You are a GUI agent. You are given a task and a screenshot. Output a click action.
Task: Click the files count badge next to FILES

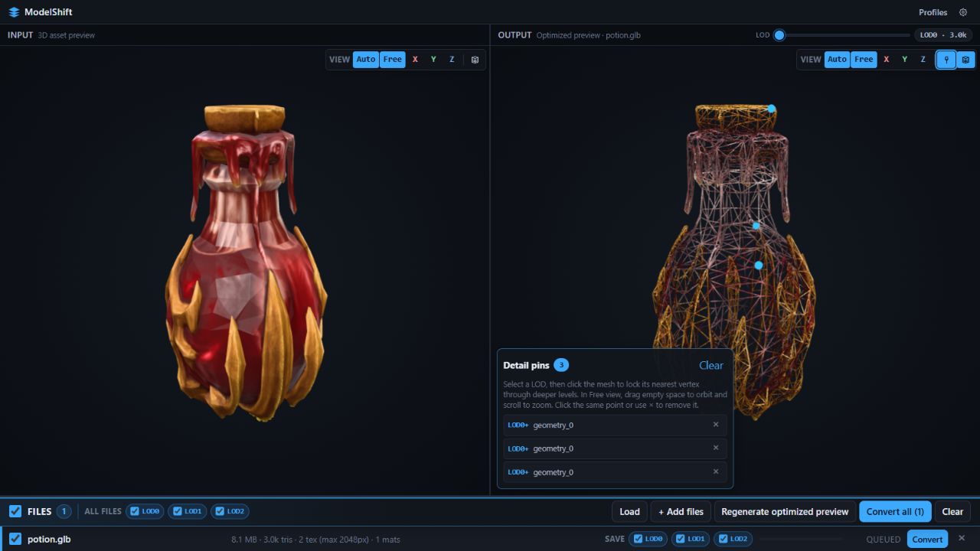coord(64,511)
